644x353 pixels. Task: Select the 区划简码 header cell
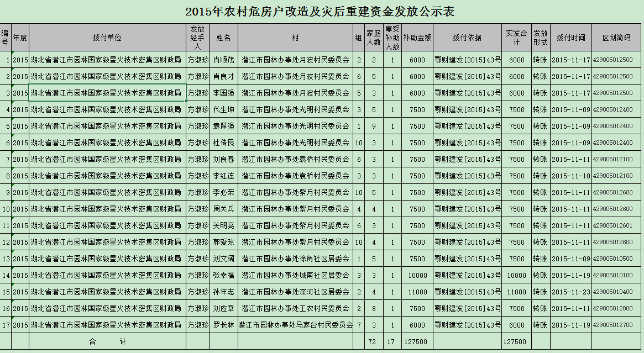[616, 38]
